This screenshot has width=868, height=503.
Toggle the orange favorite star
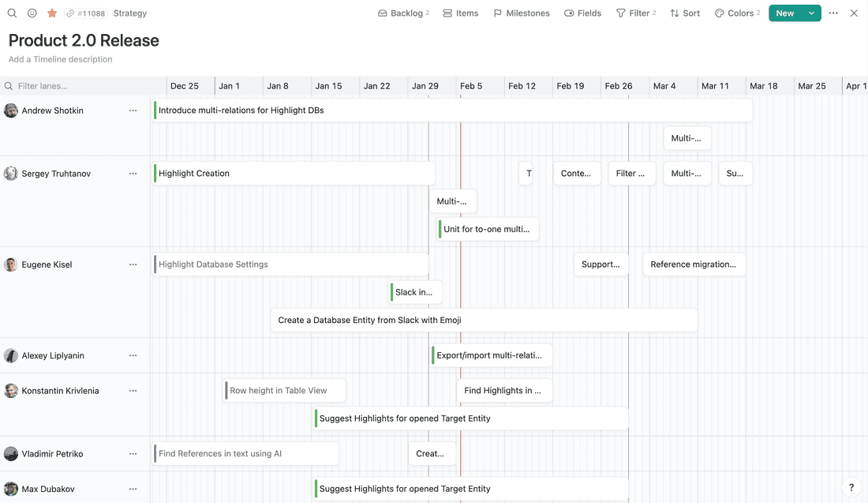52,13
